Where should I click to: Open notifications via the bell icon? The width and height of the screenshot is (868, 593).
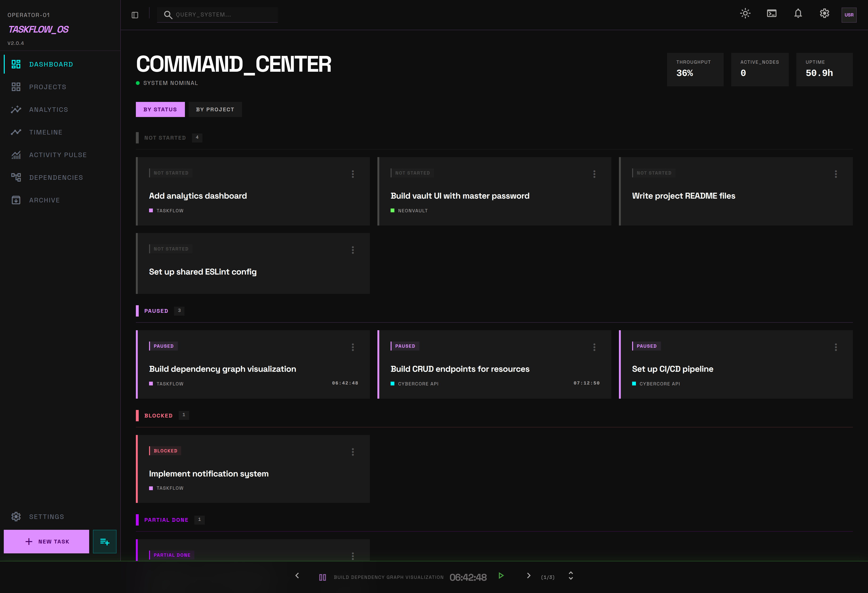click(798, 13)
